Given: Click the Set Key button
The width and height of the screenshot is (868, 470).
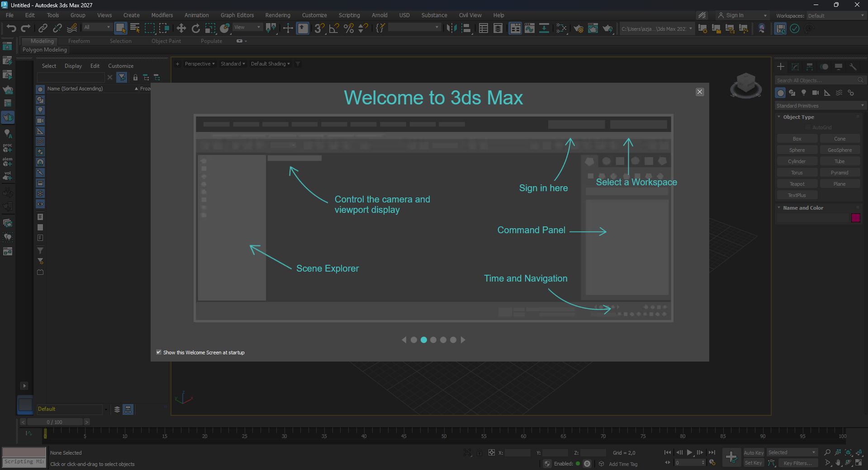Looking at the screenshot, I should click(x=754, y=463).
